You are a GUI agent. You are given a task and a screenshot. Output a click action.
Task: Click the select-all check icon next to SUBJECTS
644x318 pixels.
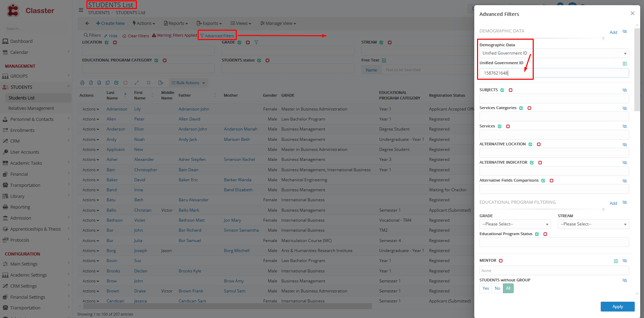(x=502, y=90)
